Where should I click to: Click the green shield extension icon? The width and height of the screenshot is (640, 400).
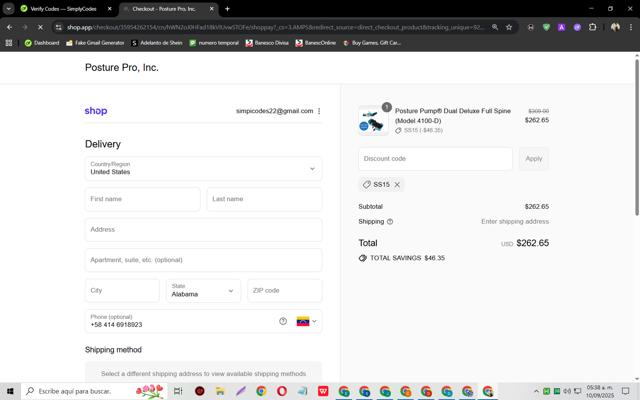point(546,27)
